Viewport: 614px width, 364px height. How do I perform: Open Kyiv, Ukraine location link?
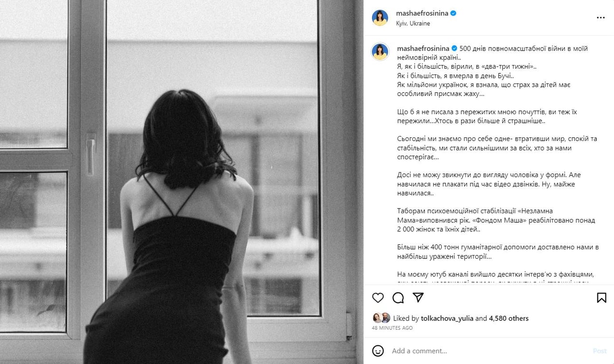coord(413,23)
